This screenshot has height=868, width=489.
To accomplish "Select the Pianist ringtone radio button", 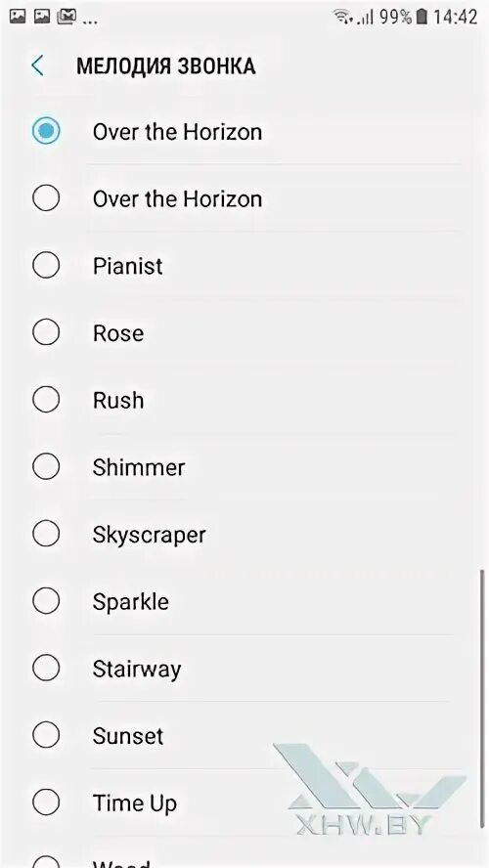I will (x=46, y=265).
